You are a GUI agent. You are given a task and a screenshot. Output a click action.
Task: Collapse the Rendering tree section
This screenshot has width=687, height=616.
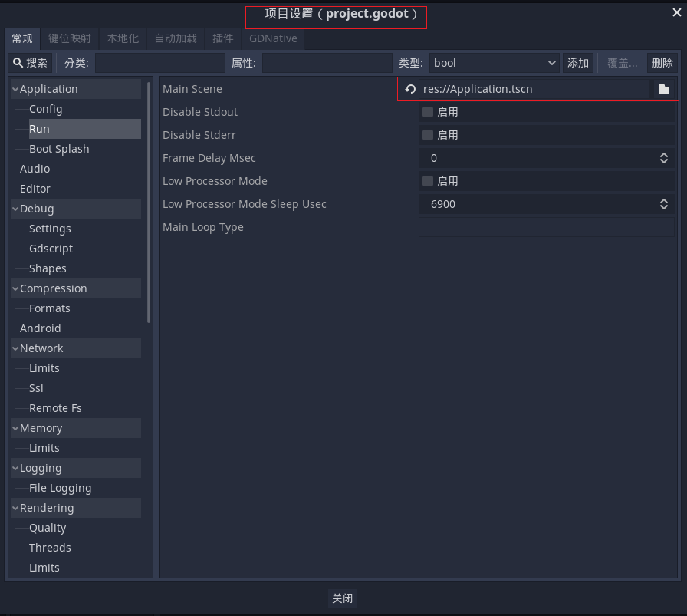15,508
